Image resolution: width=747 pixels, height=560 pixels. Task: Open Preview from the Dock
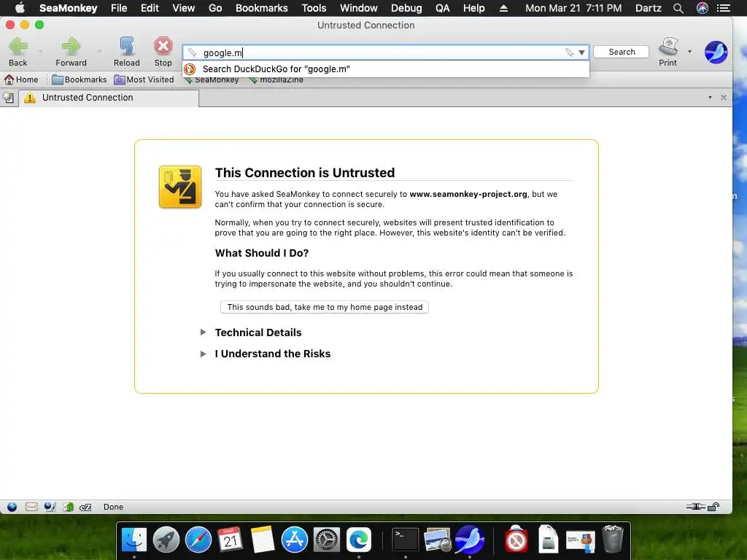pyautogui.click(x=438, y=540)
